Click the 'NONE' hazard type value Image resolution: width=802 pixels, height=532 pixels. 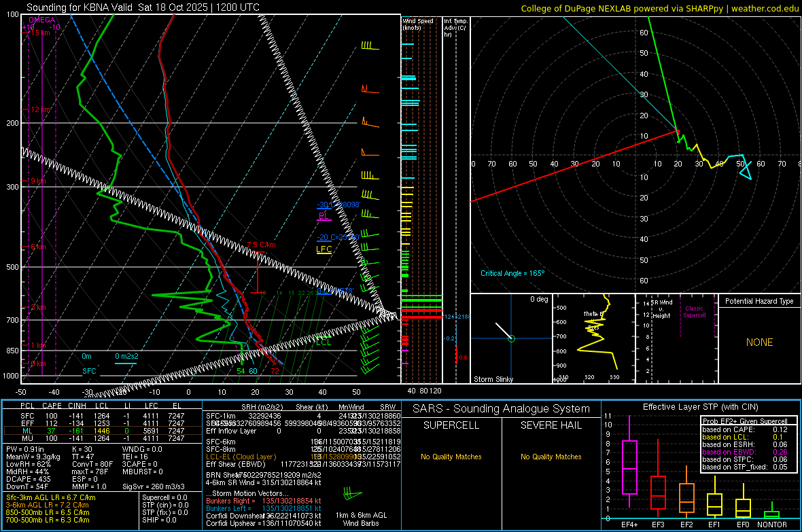point(759,342)
